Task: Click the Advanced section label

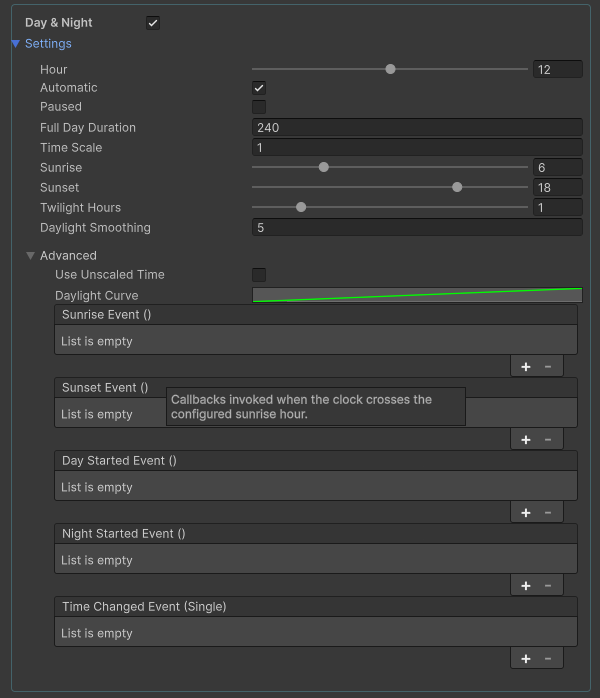Action: coord(68,256)
